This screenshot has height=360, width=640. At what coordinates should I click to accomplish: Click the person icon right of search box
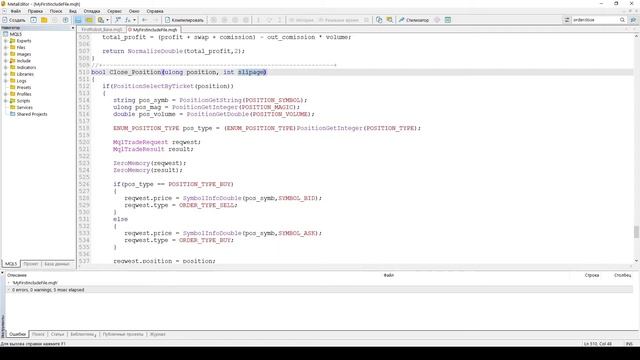pos(633,20)
